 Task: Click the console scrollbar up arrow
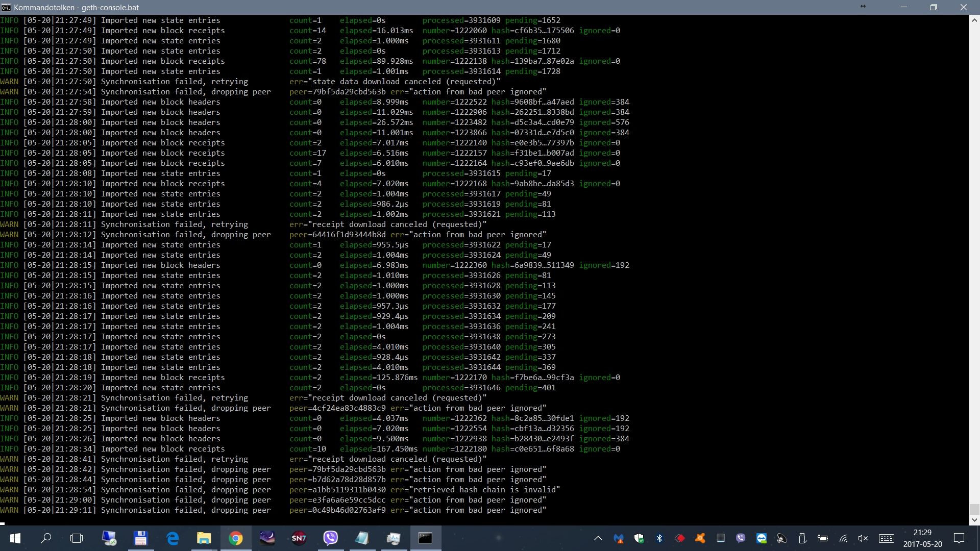coord(974,20)
